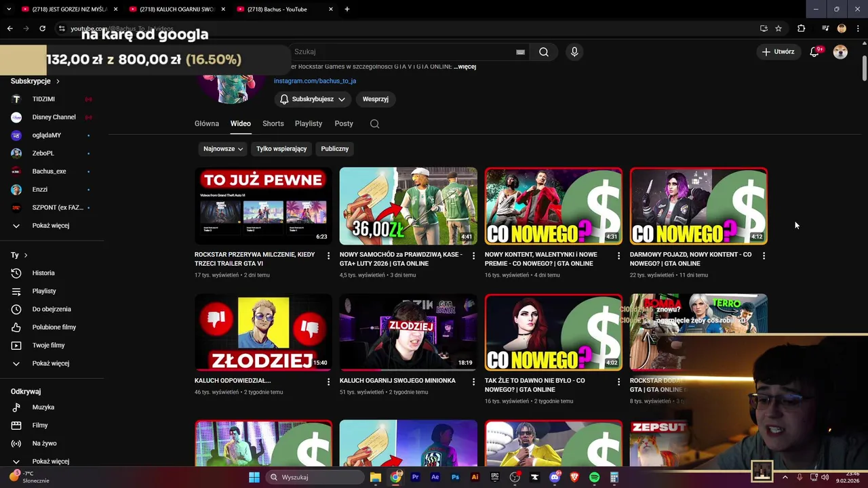
Task: Expand Pokaż więcej under Odkrywaj
Action: pyautogui.click(x=52, y=461)
